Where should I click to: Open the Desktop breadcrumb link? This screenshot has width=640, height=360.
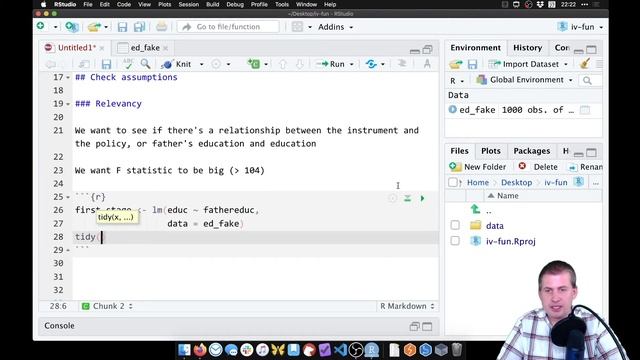pyautogui.click(x=516, y=182)
